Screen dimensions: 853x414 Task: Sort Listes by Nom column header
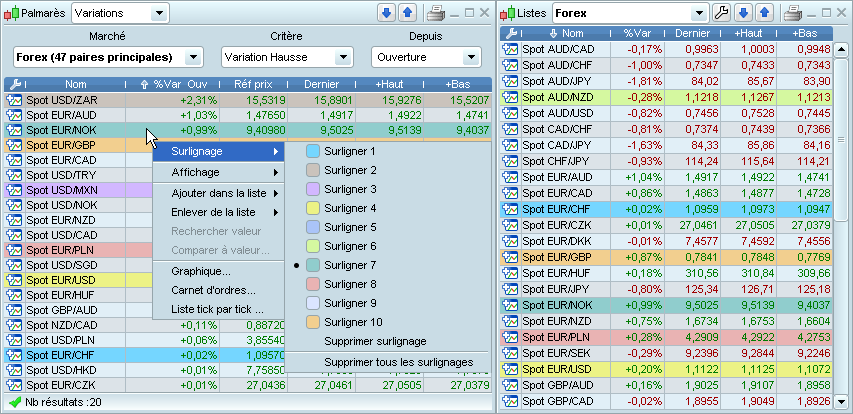coord(566,33)
